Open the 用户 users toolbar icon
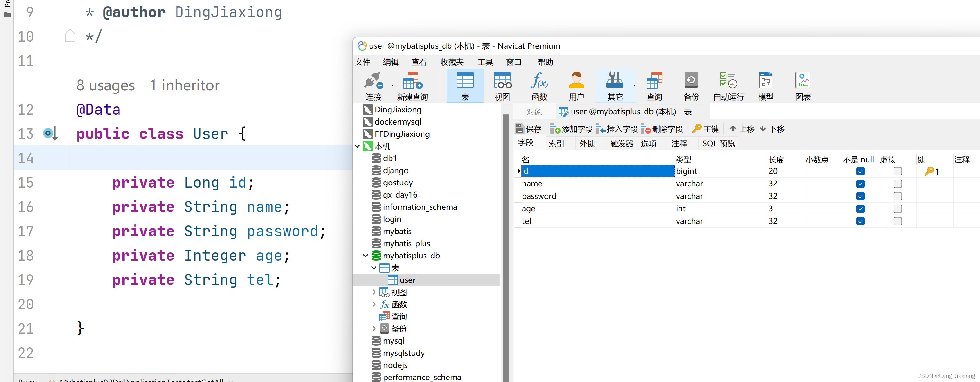The height and width of the screenshot is (382, 980). pos(576,86)
